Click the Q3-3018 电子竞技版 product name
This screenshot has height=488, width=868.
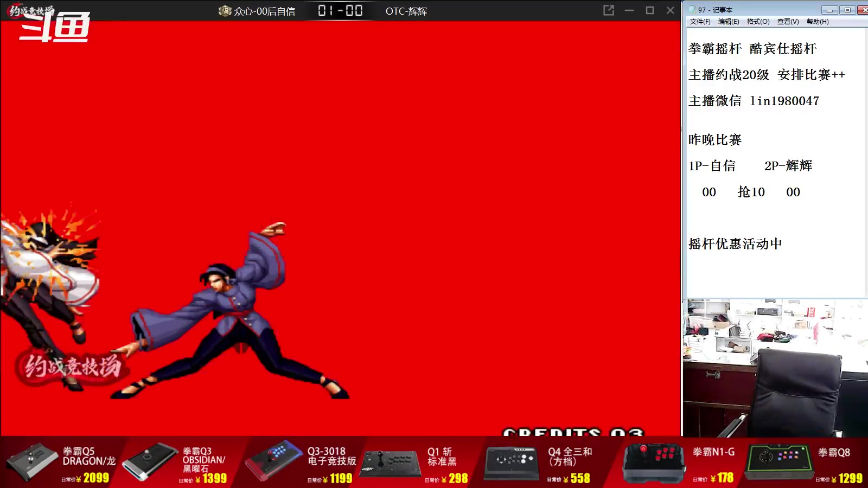pos(332,456)
